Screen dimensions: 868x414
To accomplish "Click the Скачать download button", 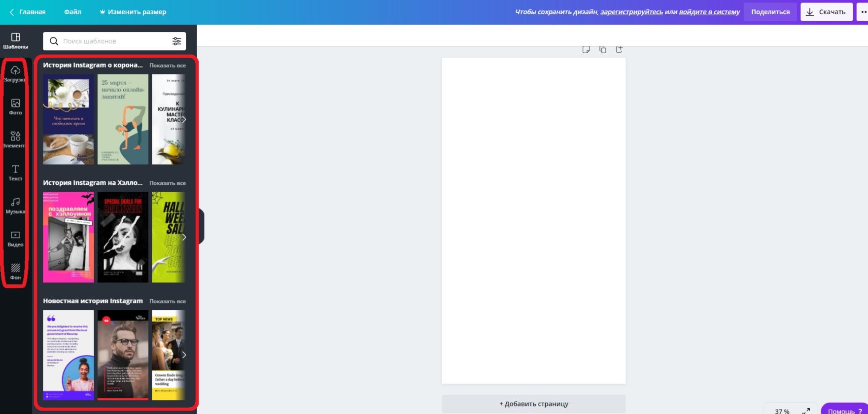I will [827, 12].
